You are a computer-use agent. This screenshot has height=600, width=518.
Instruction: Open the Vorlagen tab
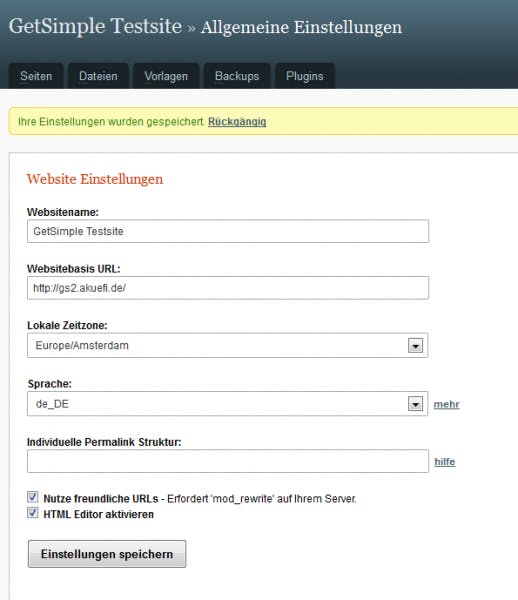click(166, 76)
